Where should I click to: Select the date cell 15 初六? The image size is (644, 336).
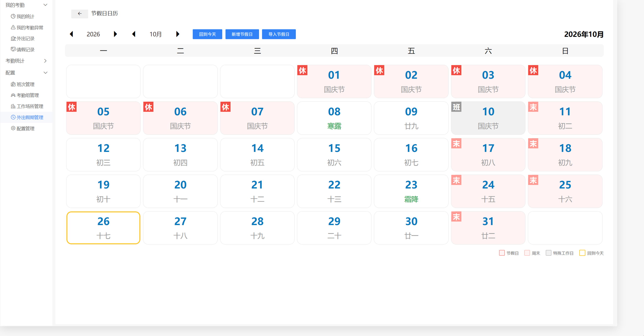point(334,154)
